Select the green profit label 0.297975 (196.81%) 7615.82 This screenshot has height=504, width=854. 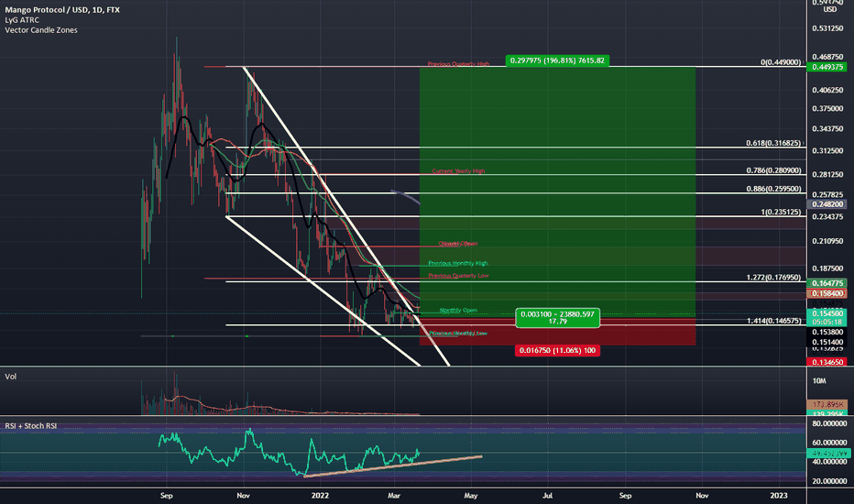coord(557,60)
